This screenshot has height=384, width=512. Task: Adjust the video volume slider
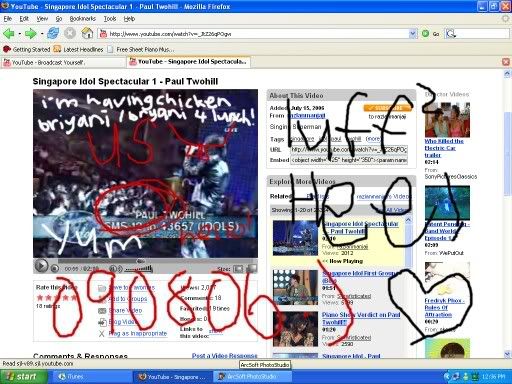point(139,268)
